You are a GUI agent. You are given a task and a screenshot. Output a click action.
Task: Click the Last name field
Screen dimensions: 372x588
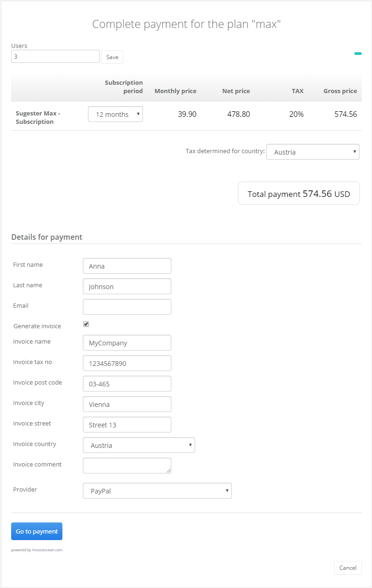(127, 286)
